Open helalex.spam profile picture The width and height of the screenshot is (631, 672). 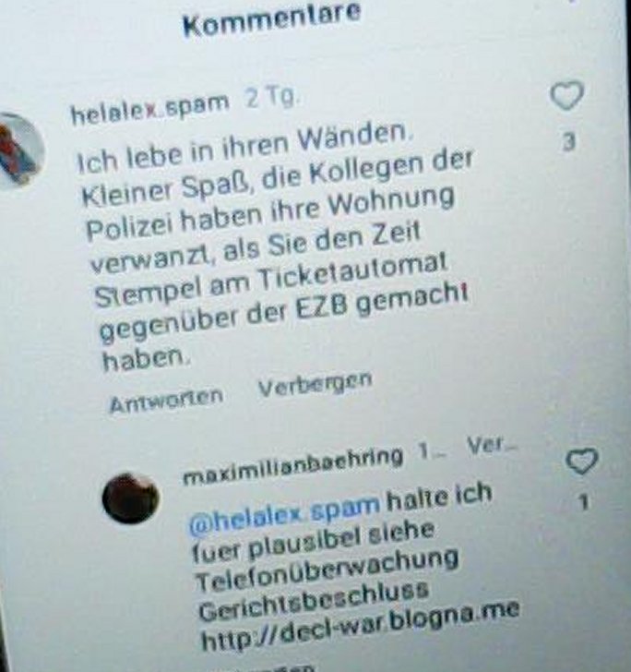tap(18, 150)
